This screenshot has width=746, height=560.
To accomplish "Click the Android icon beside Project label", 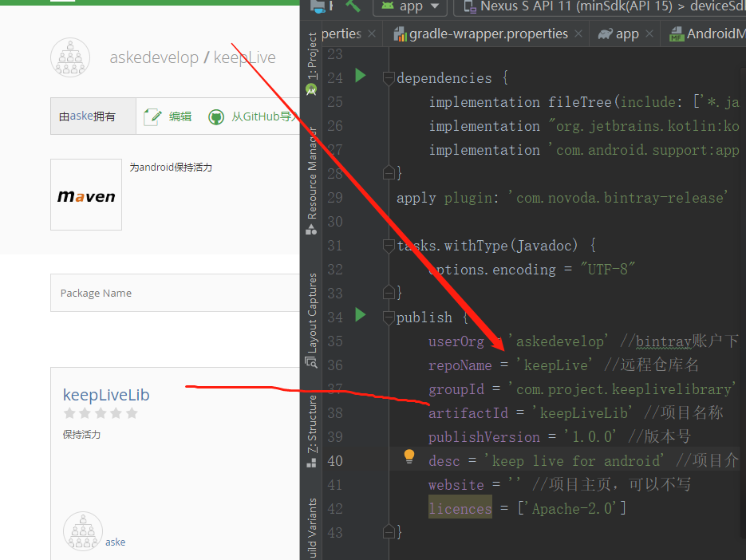I will coord(311,90).
